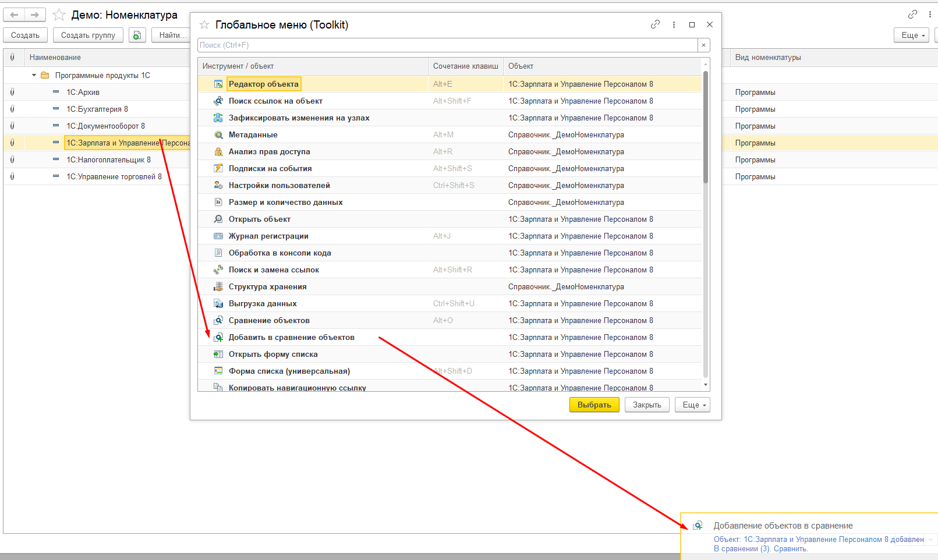Image resolution: width=938 pixels, height=560 pixels.
Task: Go forward with the right arrow
Action: [x=35, y=15]
